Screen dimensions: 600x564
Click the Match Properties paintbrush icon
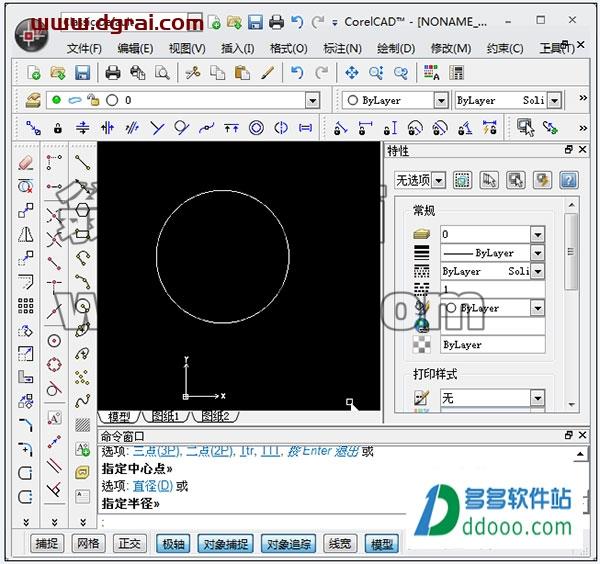(267, 72)
